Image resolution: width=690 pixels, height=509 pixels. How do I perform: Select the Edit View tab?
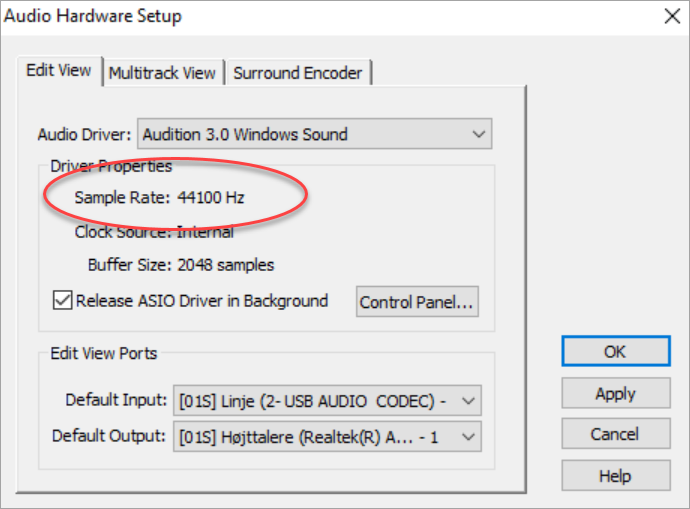pyautogui.click(x=59, y=70)
